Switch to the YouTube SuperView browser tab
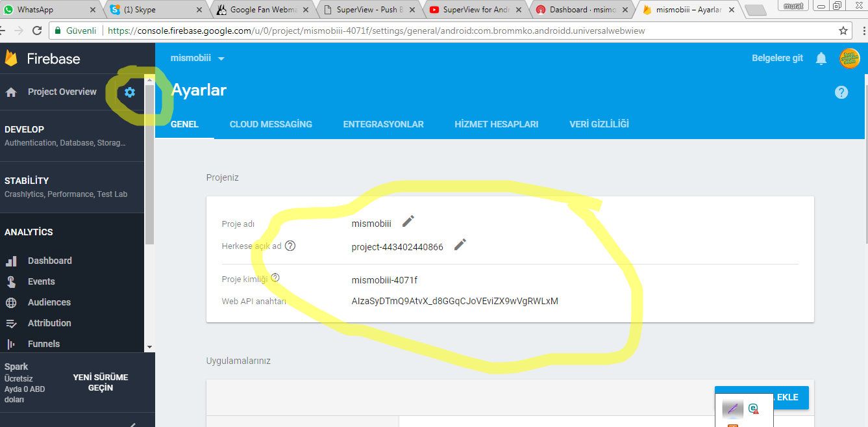The height and width of the screenshot is (427, 868). click(477, 10)
